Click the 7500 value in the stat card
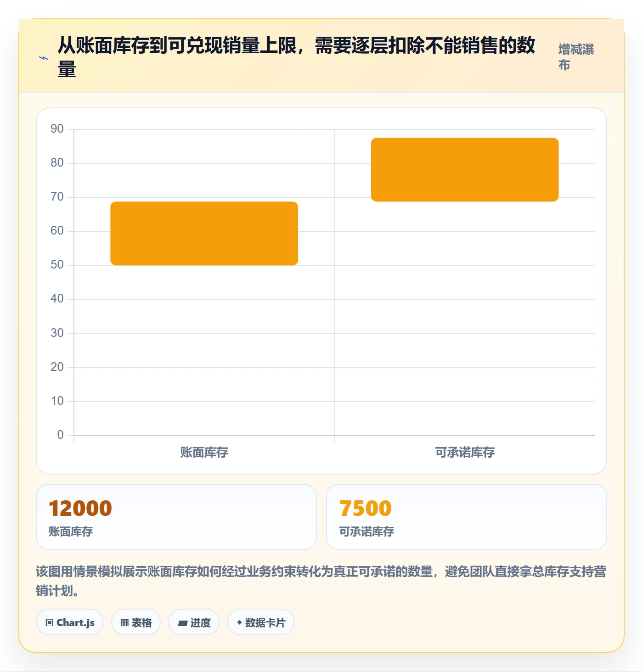The height and width of the screenshot is (672, 643). pos(365,508)
